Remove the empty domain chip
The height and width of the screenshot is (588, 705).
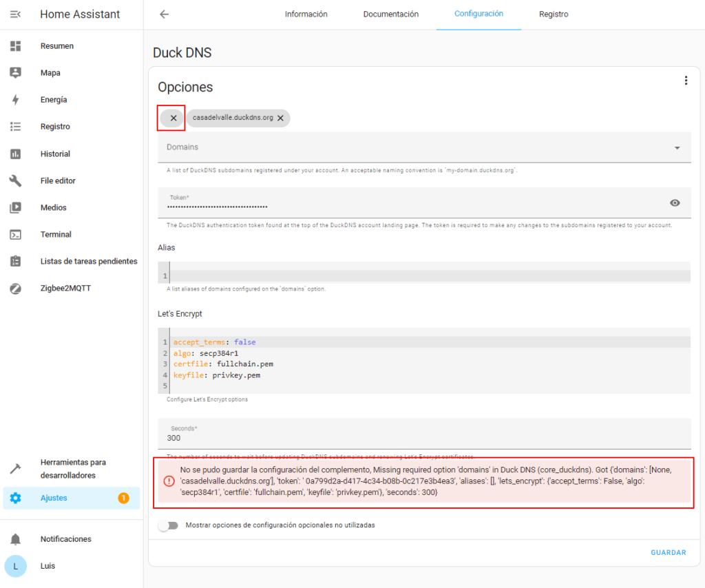point(173,118)
